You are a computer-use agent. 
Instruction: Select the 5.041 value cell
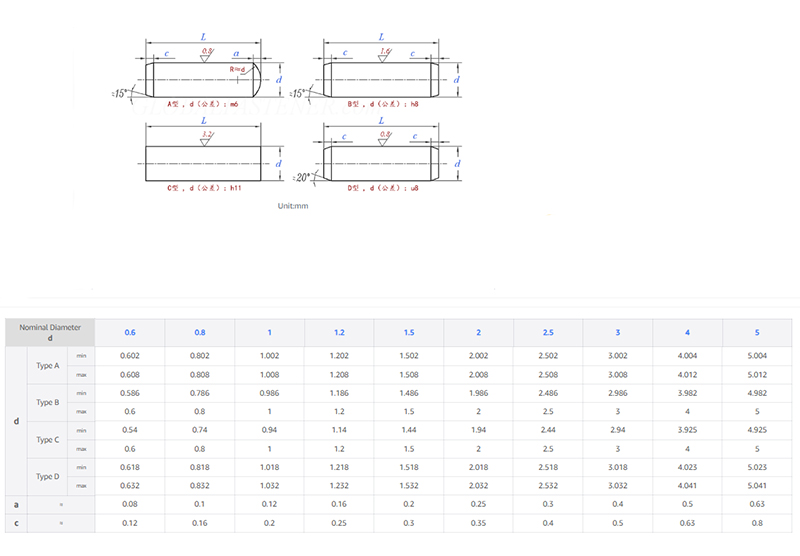pyautogui.click(x=757, y=486)
